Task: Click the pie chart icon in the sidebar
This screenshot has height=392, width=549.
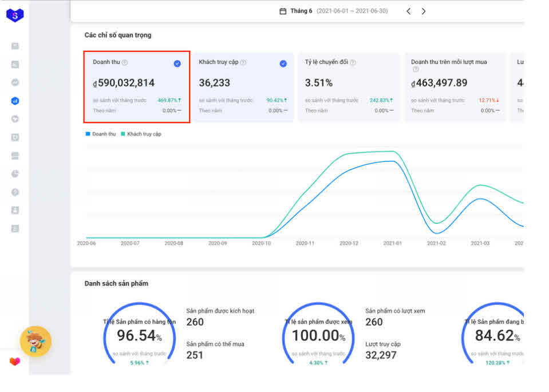Action: tap(15, 174)
